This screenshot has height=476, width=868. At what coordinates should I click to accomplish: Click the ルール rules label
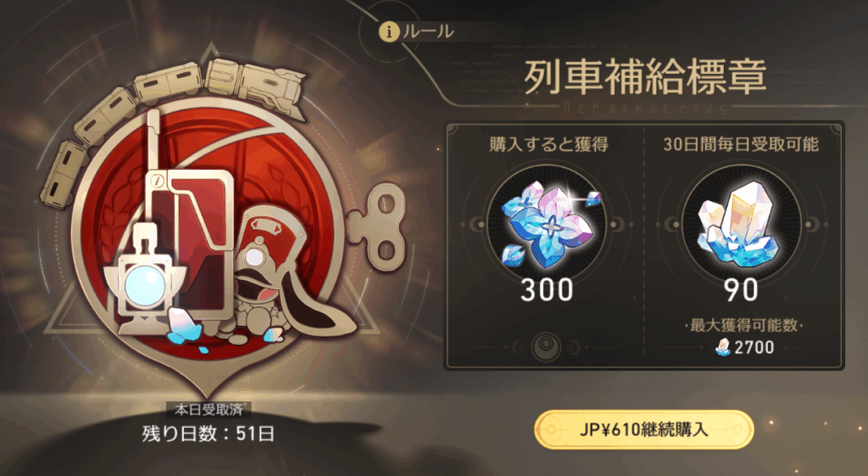[x=429, y=31]
